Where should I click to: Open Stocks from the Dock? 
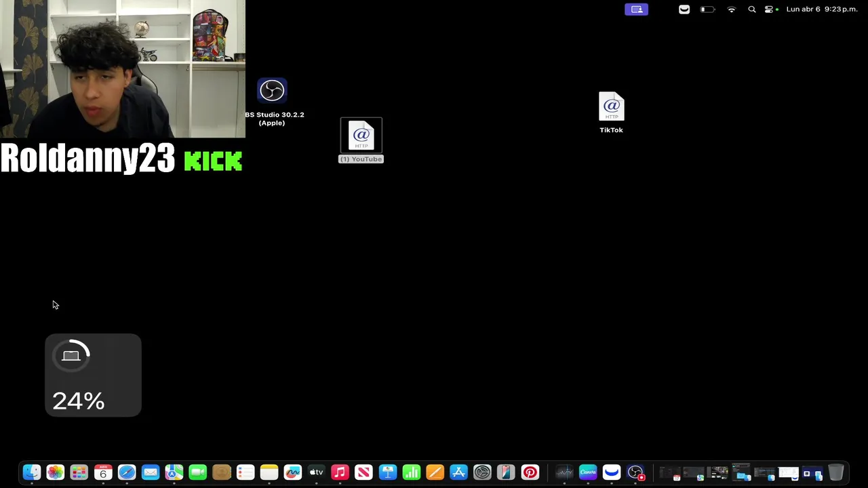coord(564,472)
